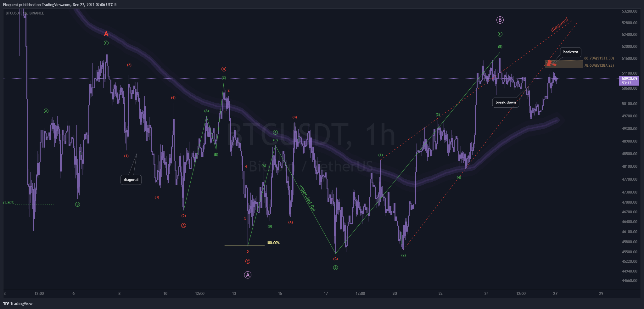Click the 88.70%(51533.30) retracement label
Viewport: 644px width, 309px height.
[599, 58]
